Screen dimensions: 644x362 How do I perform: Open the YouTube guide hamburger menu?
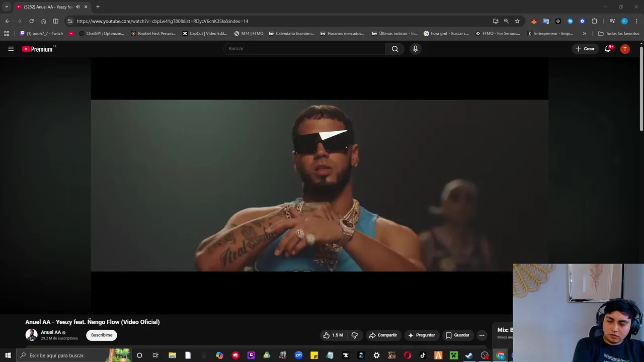[11, 49]
